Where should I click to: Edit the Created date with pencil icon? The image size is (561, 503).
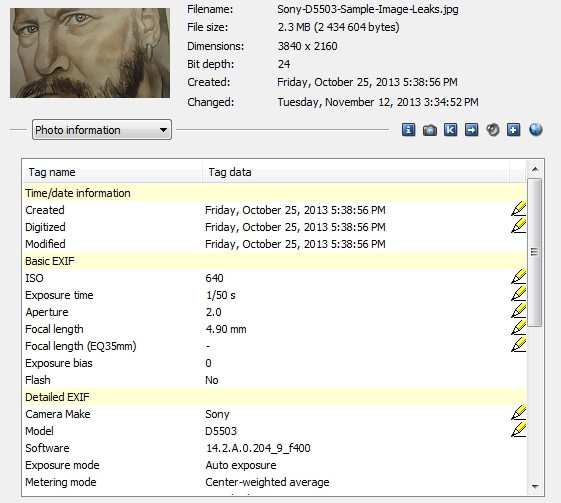click(x=518, y=209)
